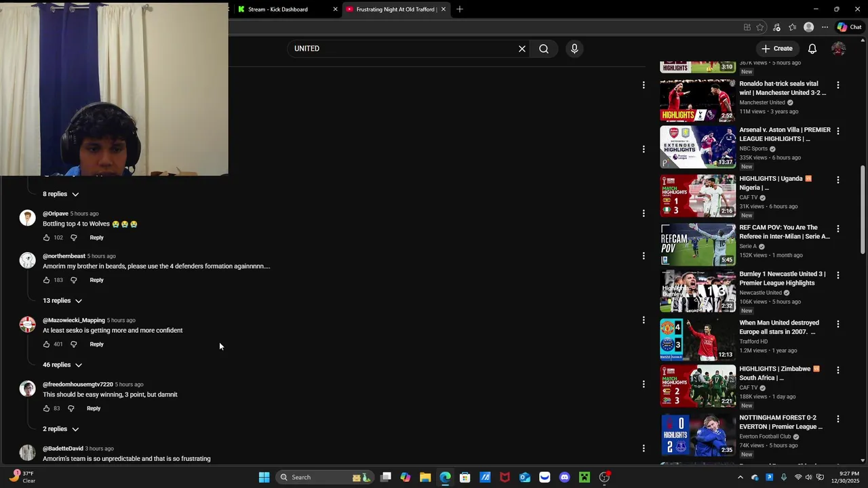
Task: Open the @Oripave channel link
Action: click(56, 213)
